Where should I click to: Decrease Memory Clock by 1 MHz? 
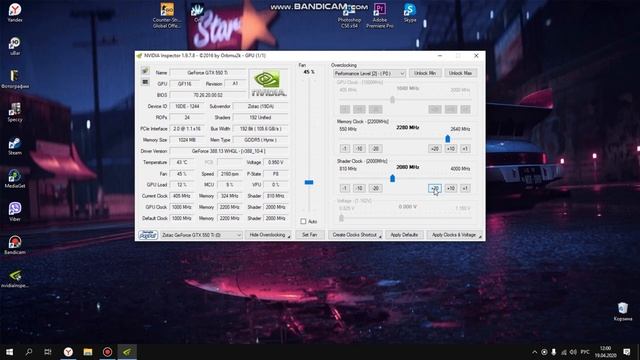coord(344,149)
